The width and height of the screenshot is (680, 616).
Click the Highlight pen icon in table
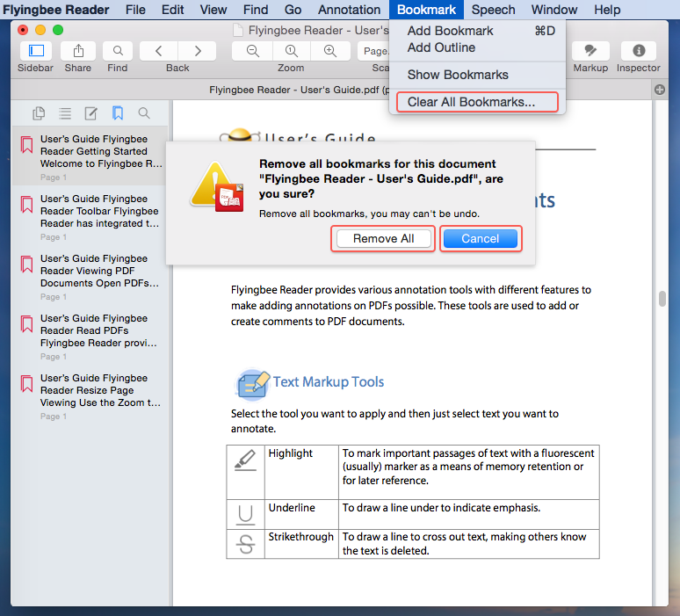245,460
